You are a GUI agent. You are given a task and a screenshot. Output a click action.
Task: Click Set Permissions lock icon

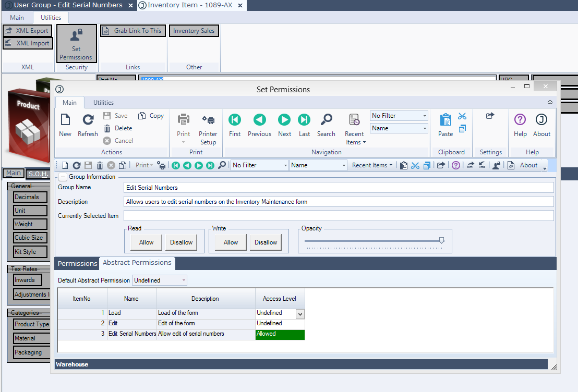[x=76, y=36]
